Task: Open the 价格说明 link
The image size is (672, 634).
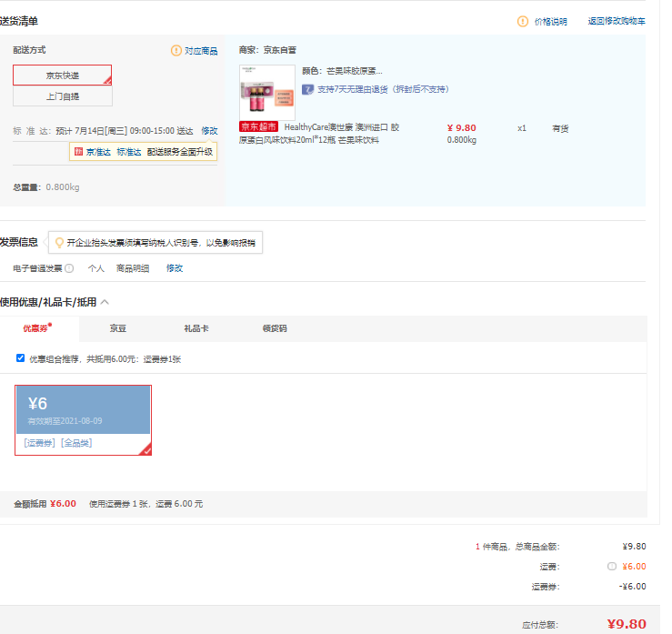Action: click(551, 22)
